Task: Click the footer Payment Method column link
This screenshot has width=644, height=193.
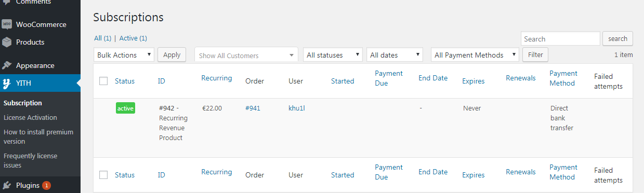Action: click(x=563, y=172)
